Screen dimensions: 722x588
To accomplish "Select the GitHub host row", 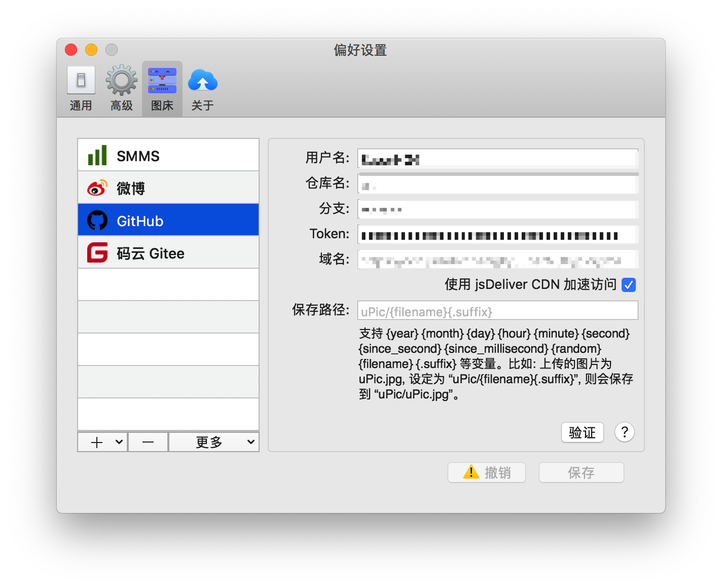I will tap(168, 220).
